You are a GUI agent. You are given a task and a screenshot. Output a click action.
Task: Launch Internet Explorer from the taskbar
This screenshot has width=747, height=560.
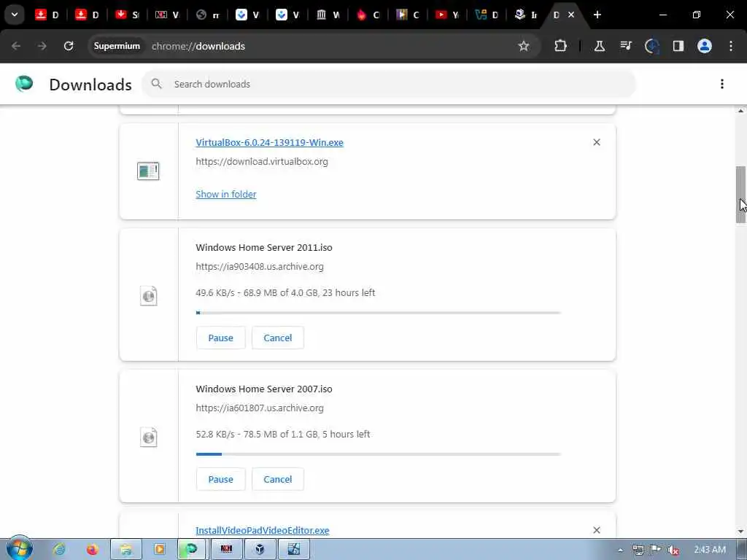tap(60, 550)
